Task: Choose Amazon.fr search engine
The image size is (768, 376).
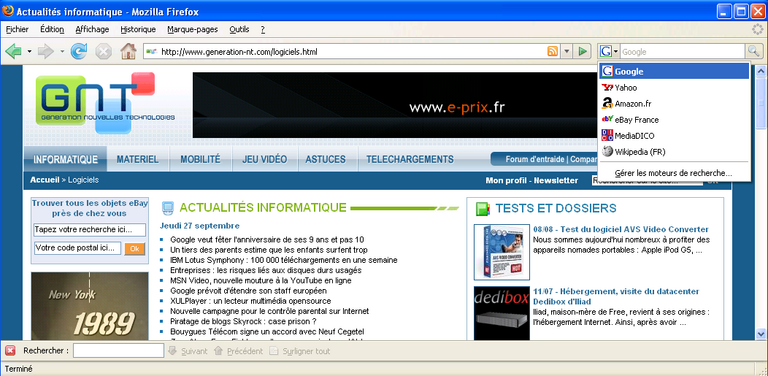Action: point(674,104)
